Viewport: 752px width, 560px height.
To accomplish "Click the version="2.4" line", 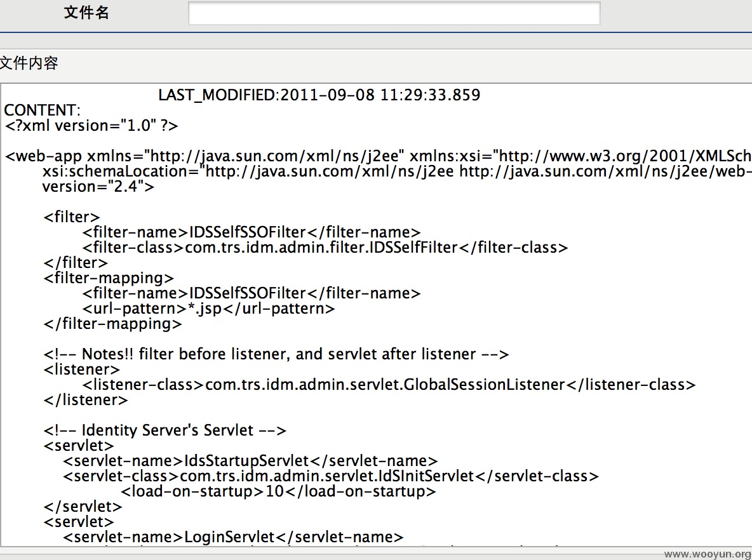I will point(98,187).
